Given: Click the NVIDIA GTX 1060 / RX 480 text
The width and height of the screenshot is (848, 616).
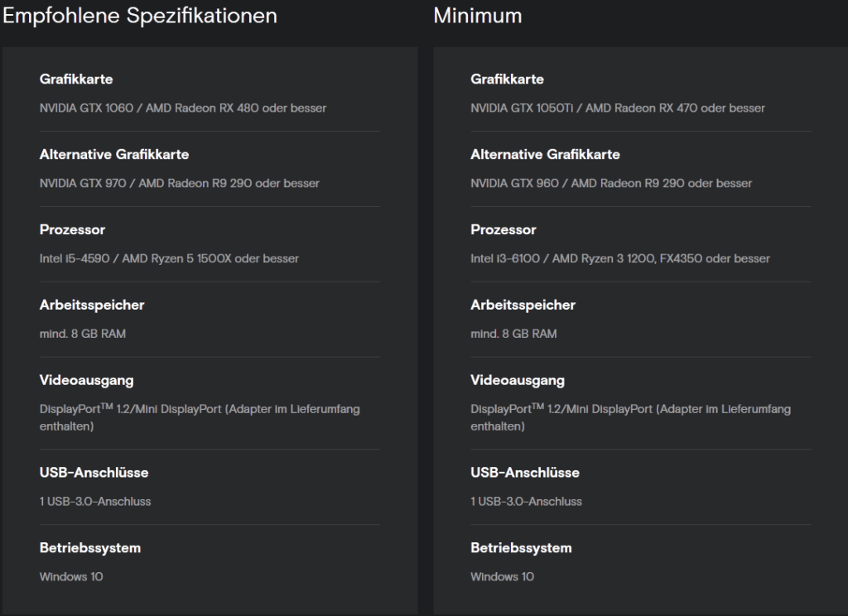Looking at the screenshot, I should pyautogui.click(x=183, y=108).
